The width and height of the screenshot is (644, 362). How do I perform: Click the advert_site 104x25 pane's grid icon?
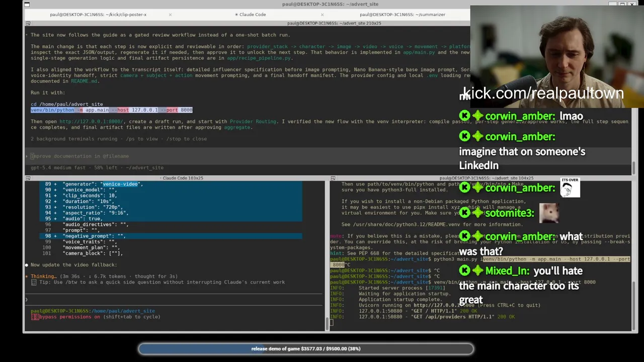[x=333, y=178]
